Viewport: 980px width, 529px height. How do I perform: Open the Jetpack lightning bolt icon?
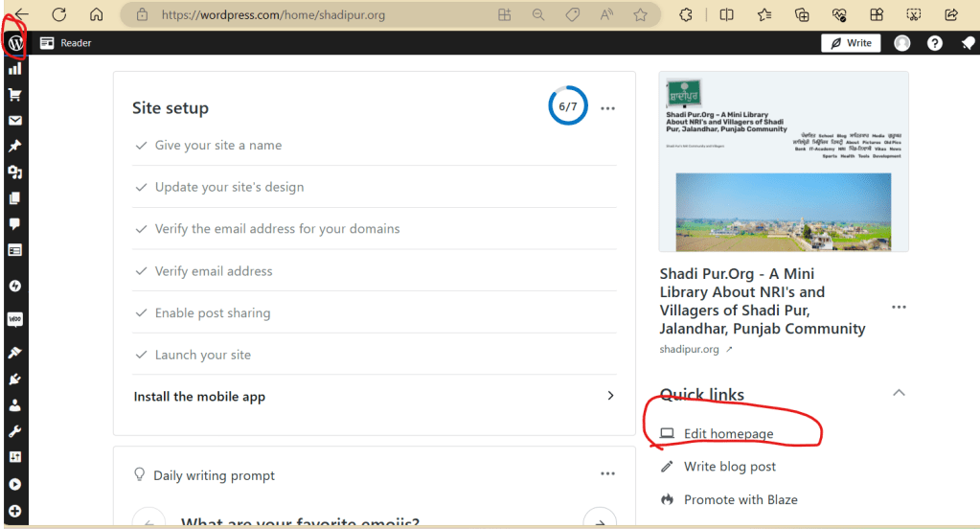click(14, 286)
